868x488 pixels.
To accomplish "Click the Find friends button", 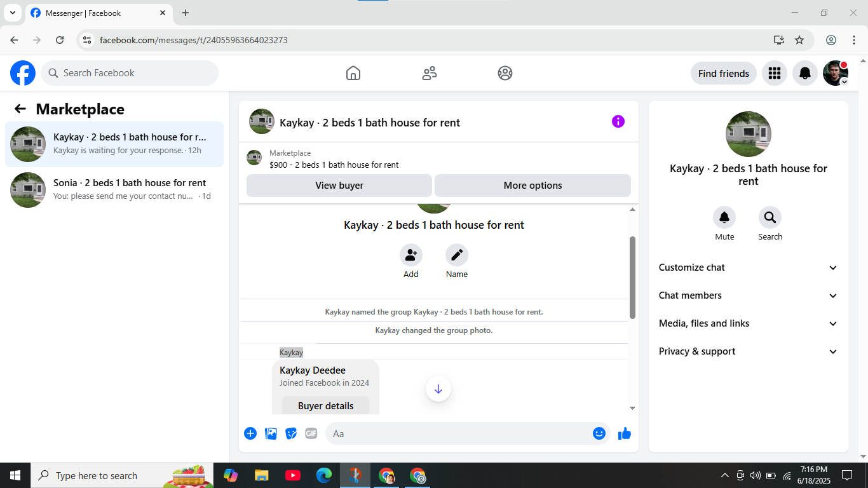I will 724,73.
